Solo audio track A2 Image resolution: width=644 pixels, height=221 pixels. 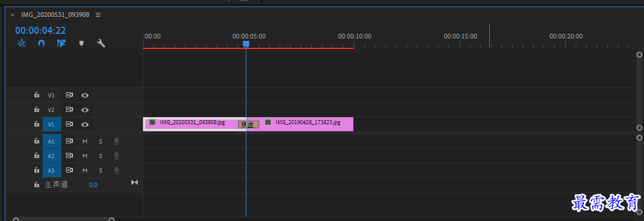[100, 156]
